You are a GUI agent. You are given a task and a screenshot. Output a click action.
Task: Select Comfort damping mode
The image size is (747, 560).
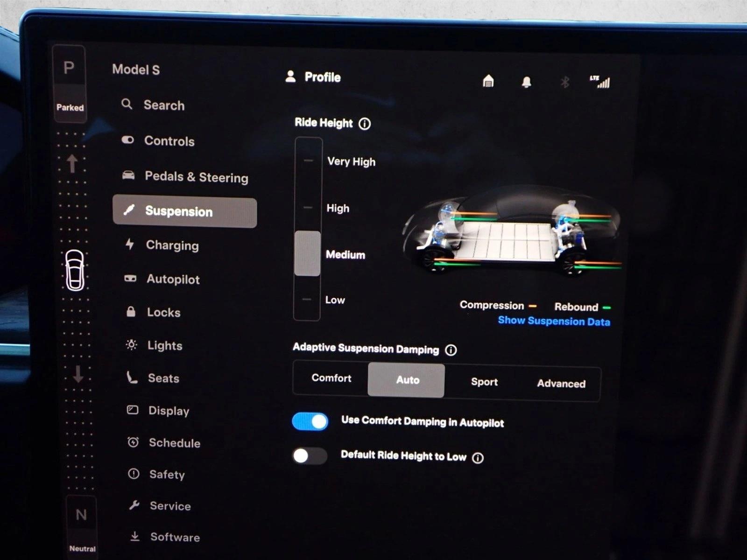[331, 378]
